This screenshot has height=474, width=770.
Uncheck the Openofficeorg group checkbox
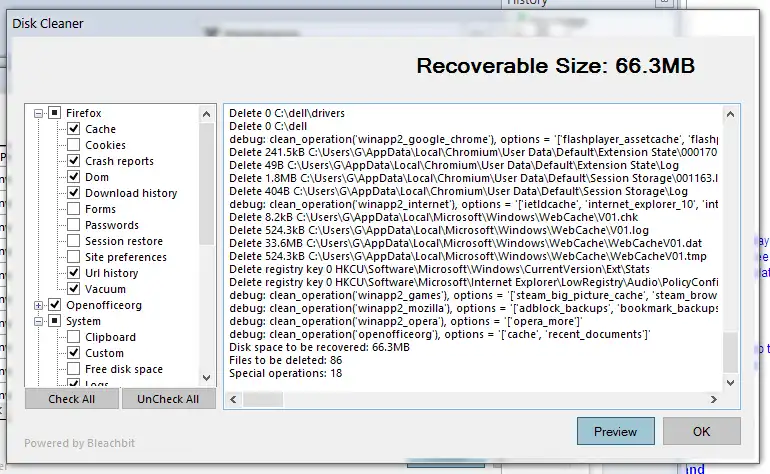tap(55, 305)
